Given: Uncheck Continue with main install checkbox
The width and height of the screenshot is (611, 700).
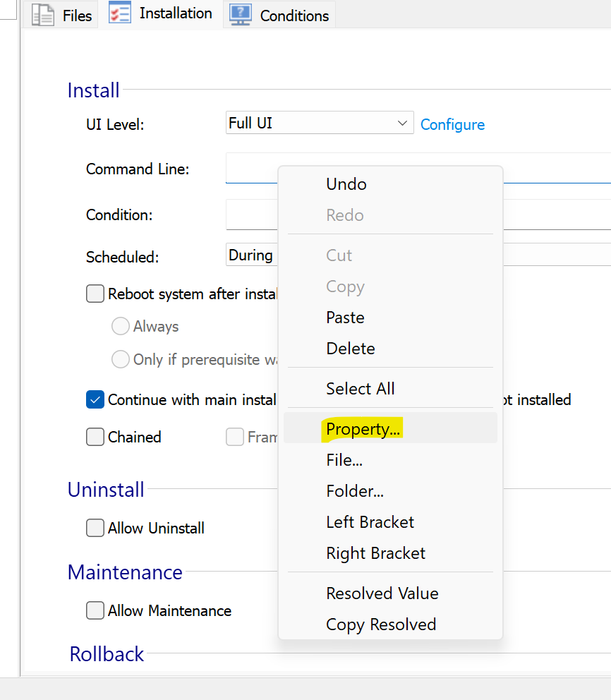Looking at the screenshot, I should 95,400.
